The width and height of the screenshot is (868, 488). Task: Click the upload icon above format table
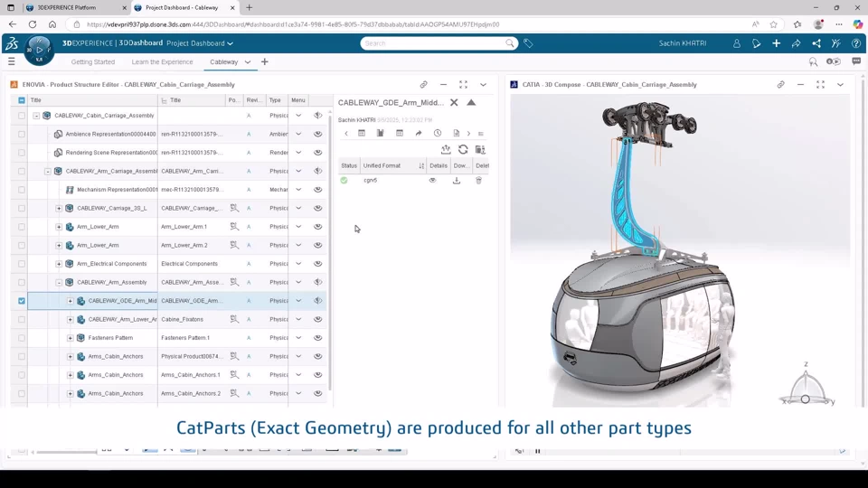tap(446, 149)
